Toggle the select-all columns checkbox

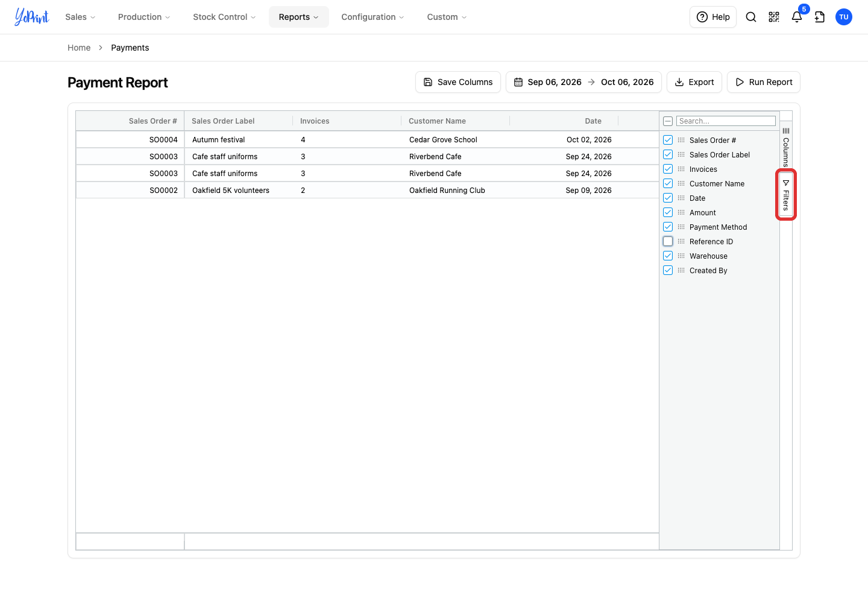668,121
